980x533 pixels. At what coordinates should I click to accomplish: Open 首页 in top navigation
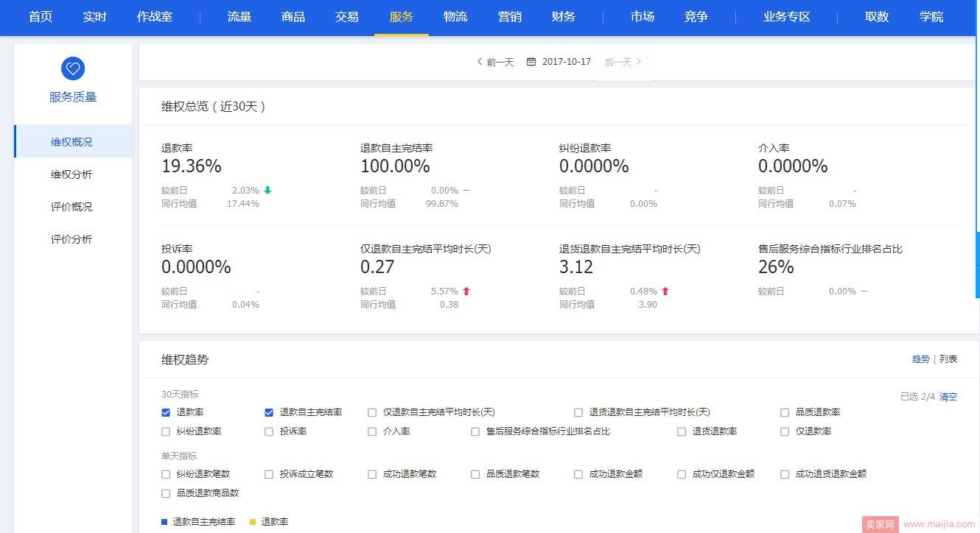pos(41,17)
